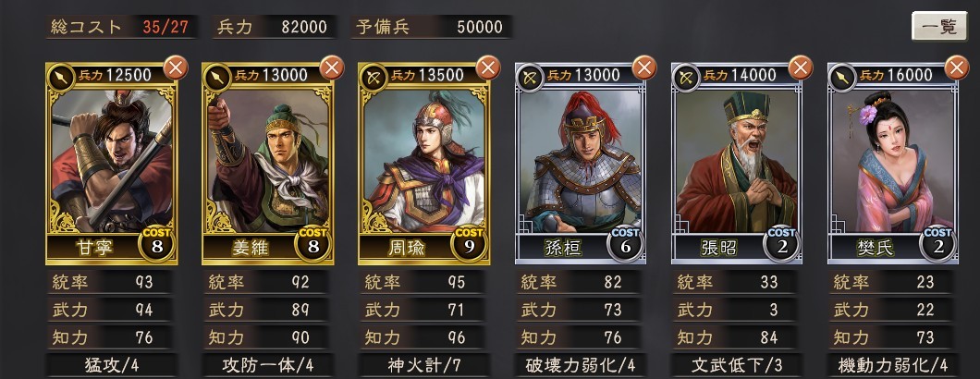Click 孫桓's archer unit icon
The height and width of the screenshot is (379, 980).
[530, 78]
